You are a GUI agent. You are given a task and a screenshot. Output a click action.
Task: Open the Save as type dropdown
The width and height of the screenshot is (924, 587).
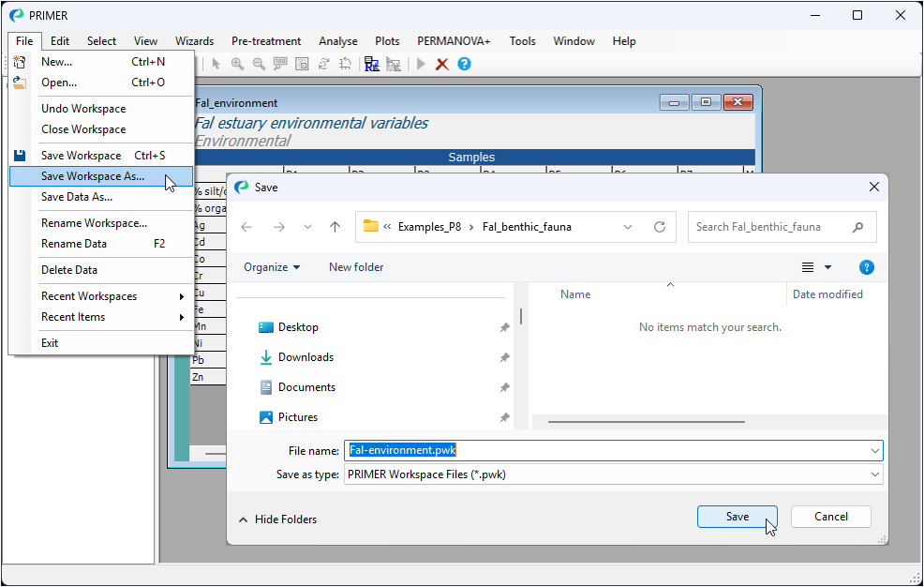(x=874, y=474)
